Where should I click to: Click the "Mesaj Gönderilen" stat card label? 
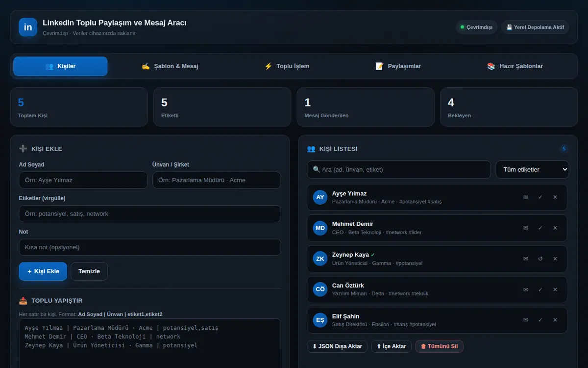[x=327, y=116]
